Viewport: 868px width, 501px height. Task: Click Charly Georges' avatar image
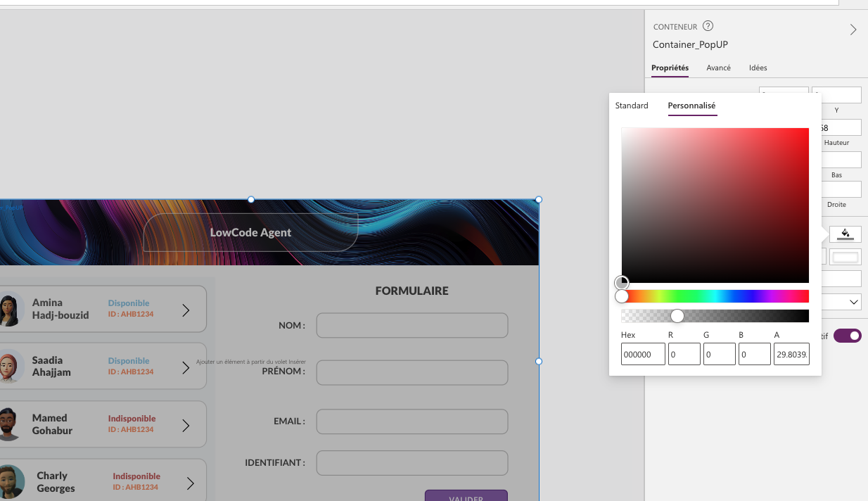[x=11, y=482]
